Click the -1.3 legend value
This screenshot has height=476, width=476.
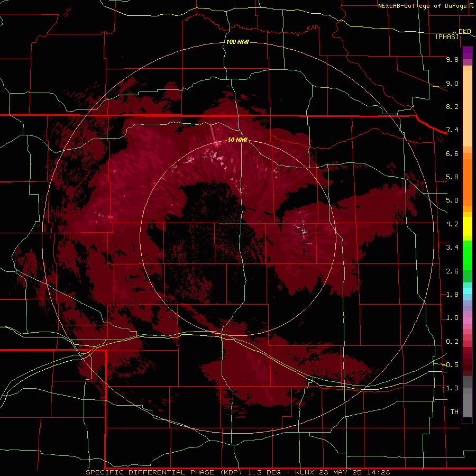[x=450, y=388]
